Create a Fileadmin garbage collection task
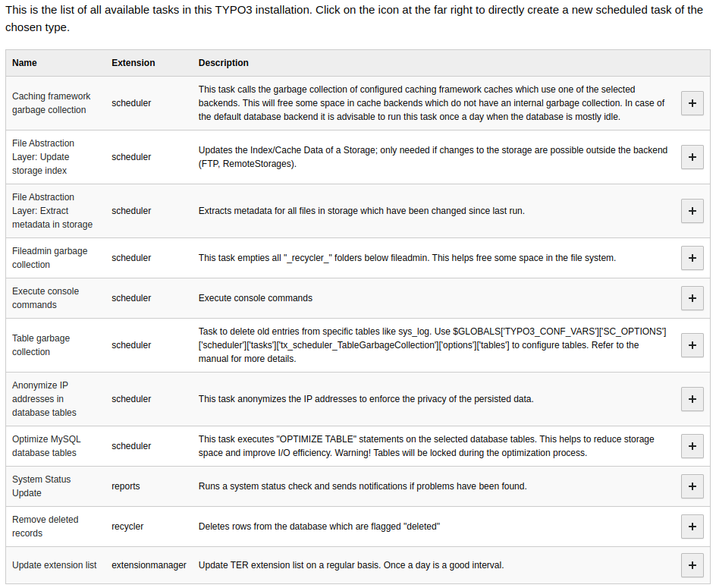Image resolution: width=716 pixels, height=588 pixels. pyautogui.click(x=692, y=258)
